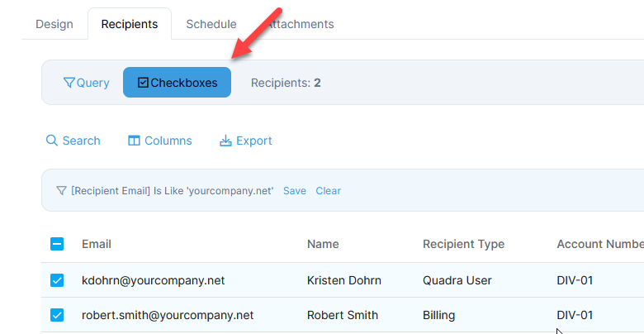Open the Attachments tab
The width and height of the screenshot is (644, 334).
[301, 24]
